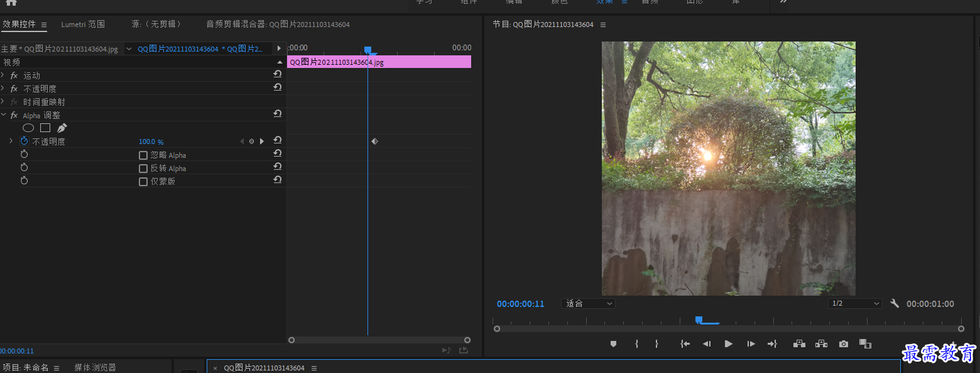
Task: Select the ellipse mask tool under Alpha 调整
Action: [28, 128]
